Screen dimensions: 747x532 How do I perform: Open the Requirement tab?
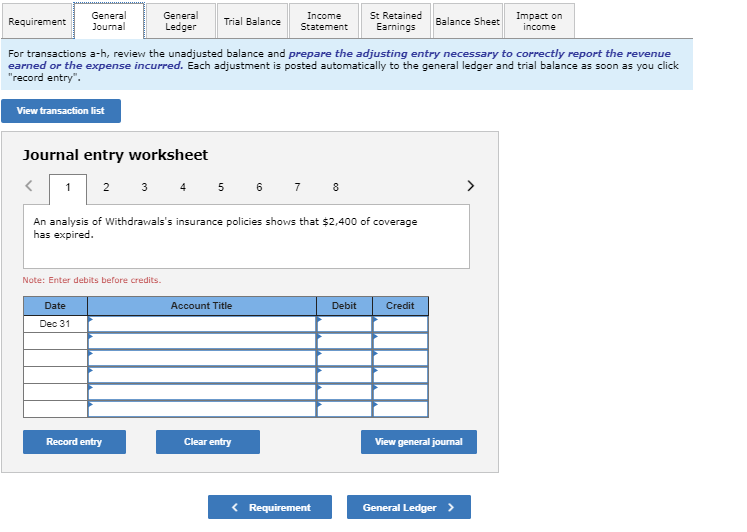(x=37, y=21)
